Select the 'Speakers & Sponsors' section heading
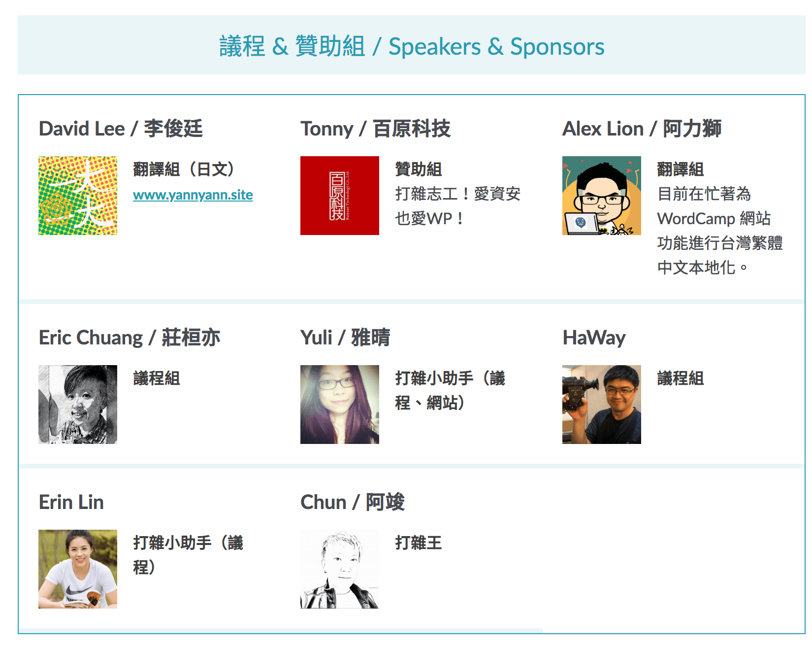812x645 pixels. 412,46
